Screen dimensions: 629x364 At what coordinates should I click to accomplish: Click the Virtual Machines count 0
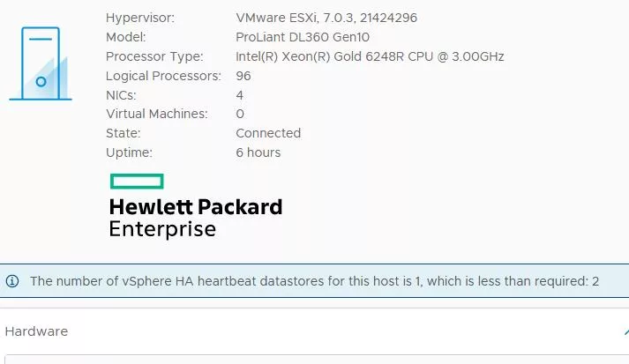(240, 114)
